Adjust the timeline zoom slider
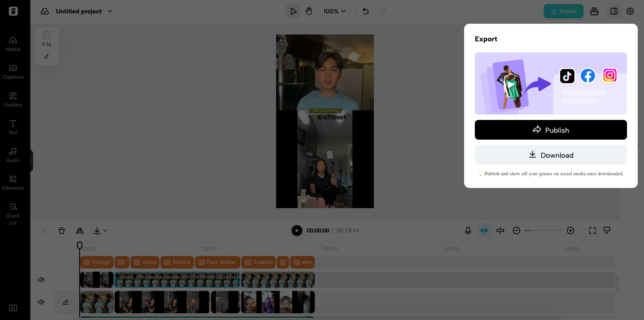The height and width of the screenshot is (320, 644). 542,230
